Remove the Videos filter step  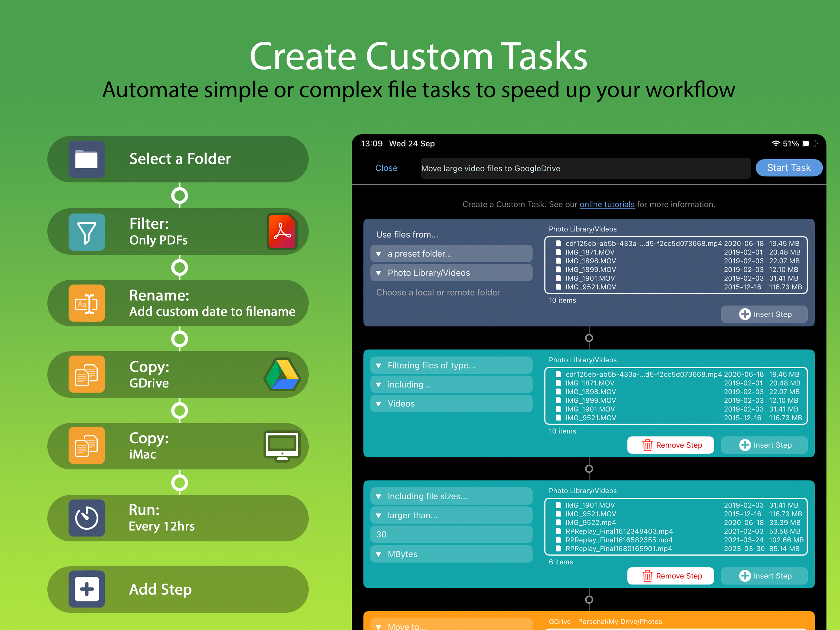[670, 445]
